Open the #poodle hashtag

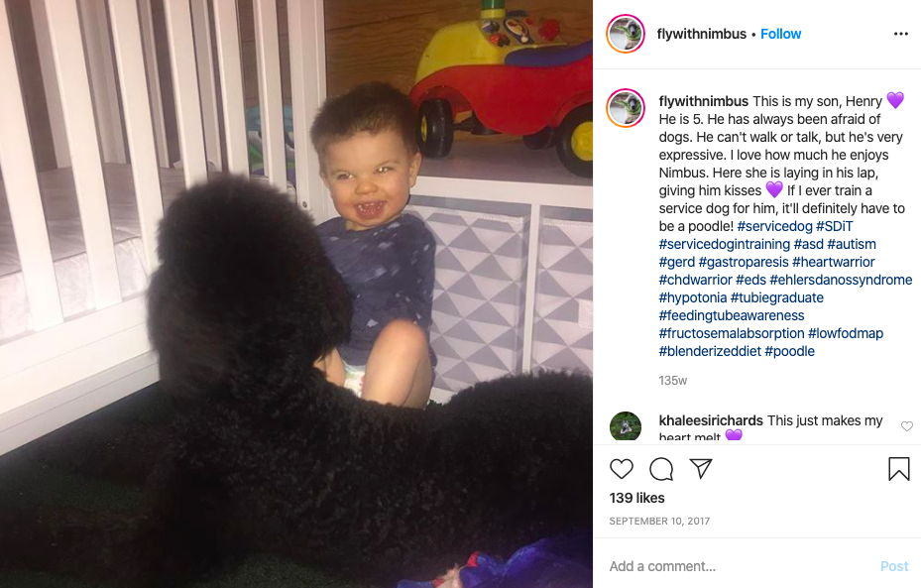(789, 351)
